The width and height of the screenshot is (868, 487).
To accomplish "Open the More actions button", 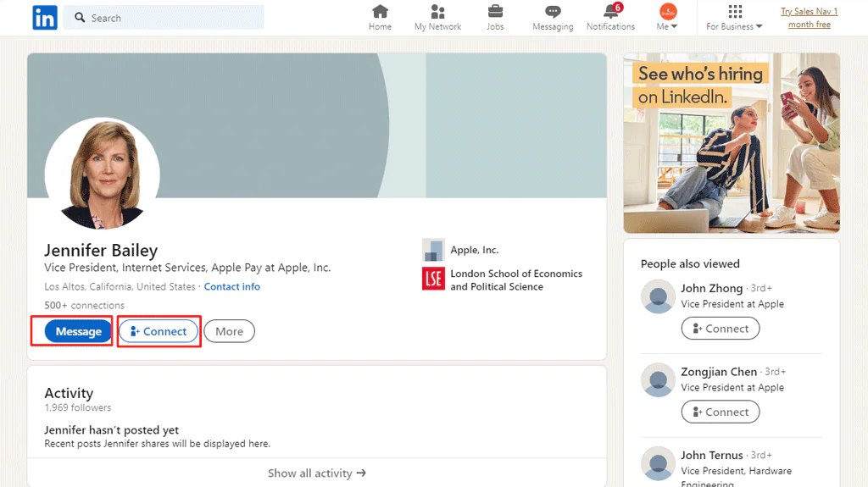I will click(x=229, y=331).
